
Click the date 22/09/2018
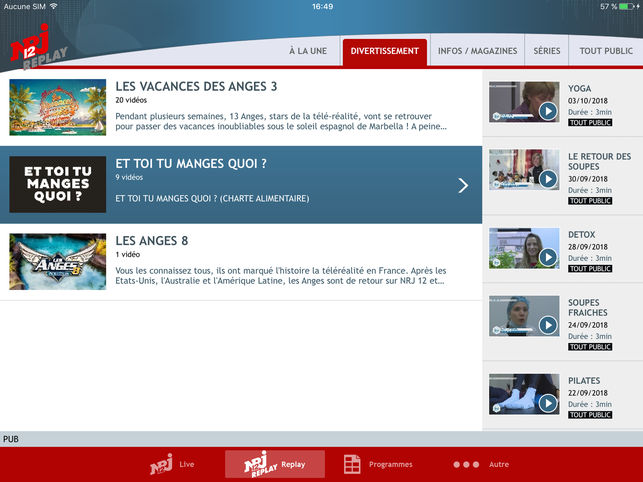pos(588,393)
